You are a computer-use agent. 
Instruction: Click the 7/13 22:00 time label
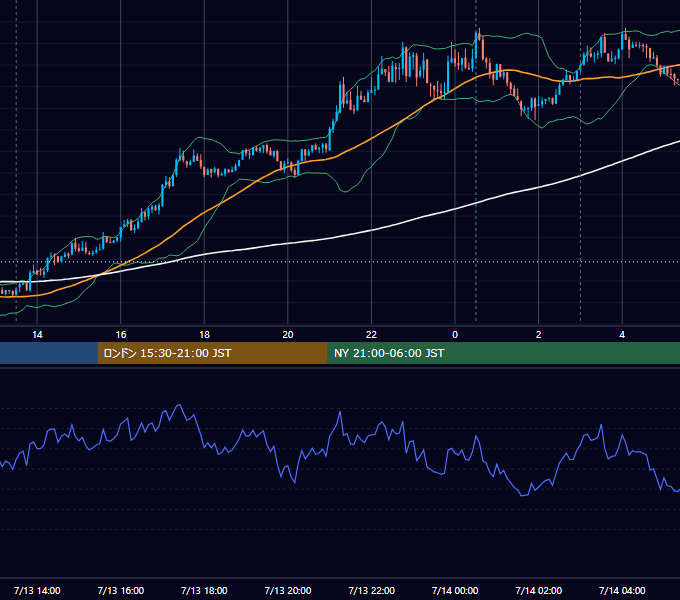coord(372,590)
